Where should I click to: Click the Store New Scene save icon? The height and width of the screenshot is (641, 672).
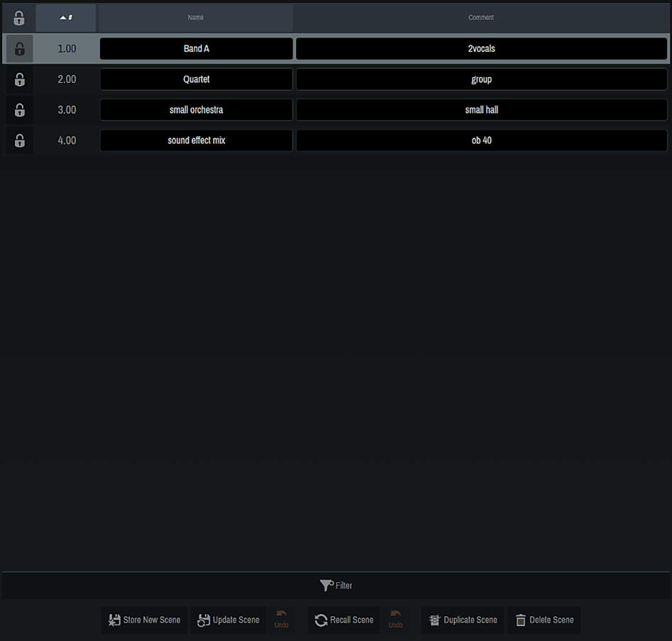click(114, 620)
